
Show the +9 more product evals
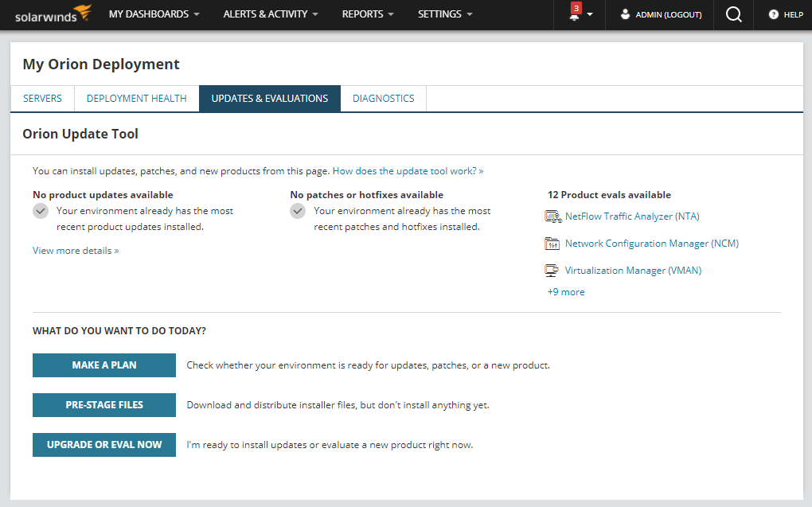(566, 292)
